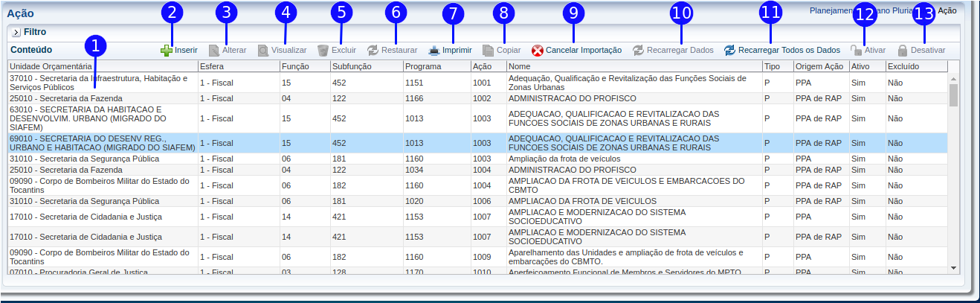
Task: Sort table by Programa column header
Action: click(x=436, y=67)
